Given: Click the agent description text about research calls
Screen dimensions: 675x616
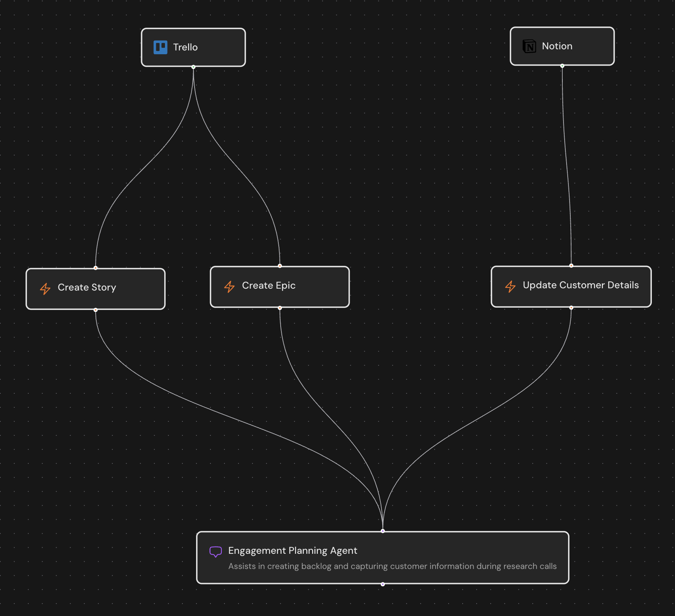Looking at the screenshot, I should (392, 566).
